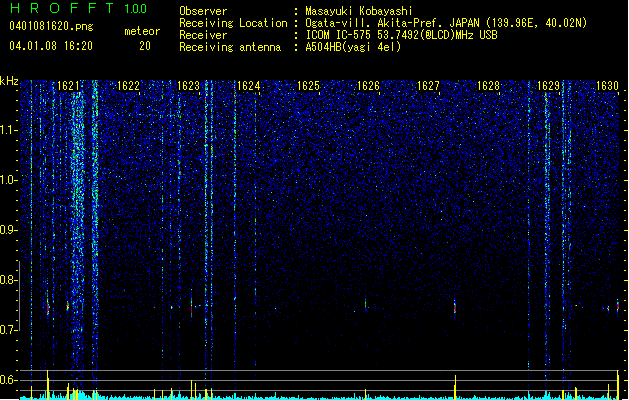Click the 'Observer' field label
Image resolution: width=629 pixels, height=400 pixels.
(x=203, y=11)
